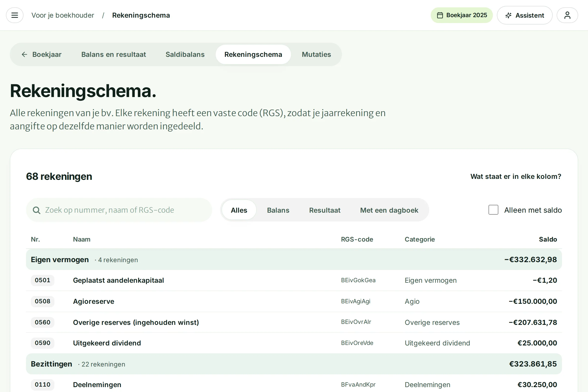Select the Alles filter
Image resolution: width=588 pixels, height=392 pixels.
click(239, 210)
